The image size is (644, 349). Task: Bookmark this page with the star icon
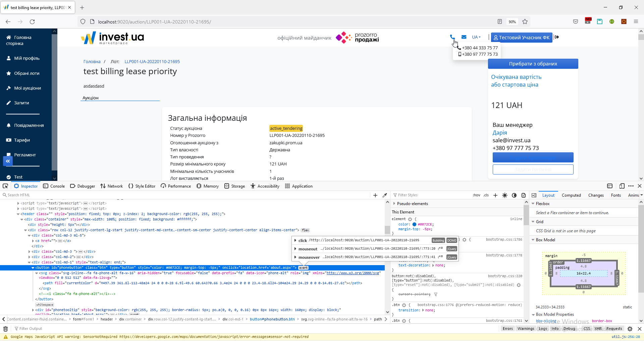[525, 22]
